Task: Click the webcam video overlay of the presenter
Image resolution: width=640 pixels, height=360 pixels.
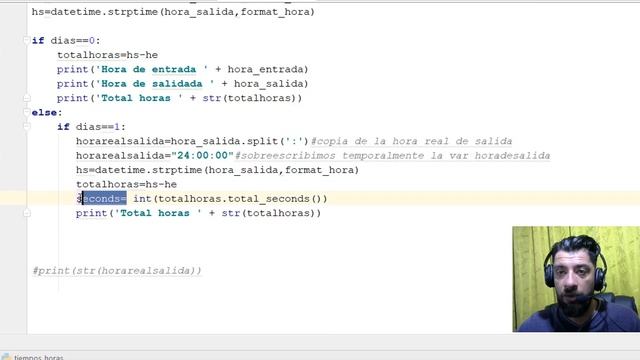Action: [576, 279]
